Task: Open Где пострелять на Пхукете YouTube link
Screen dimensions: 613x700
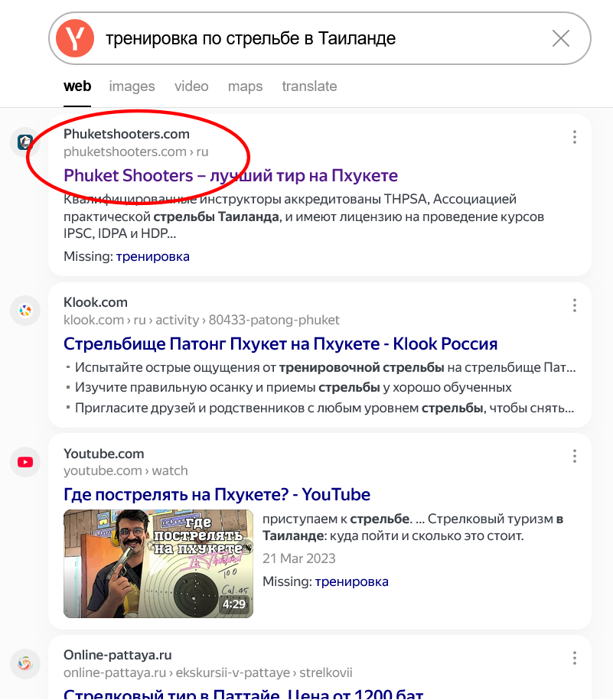Action: 217,495
